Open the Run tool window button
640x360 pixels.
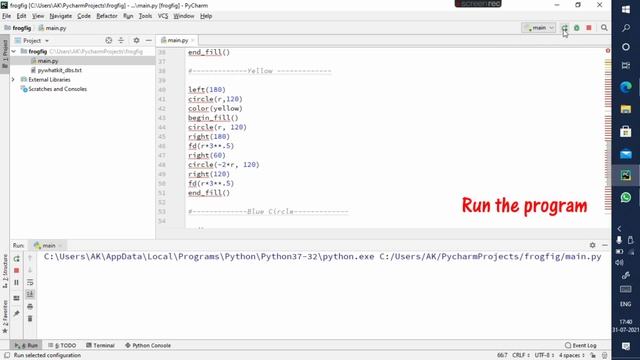(26, 345)
